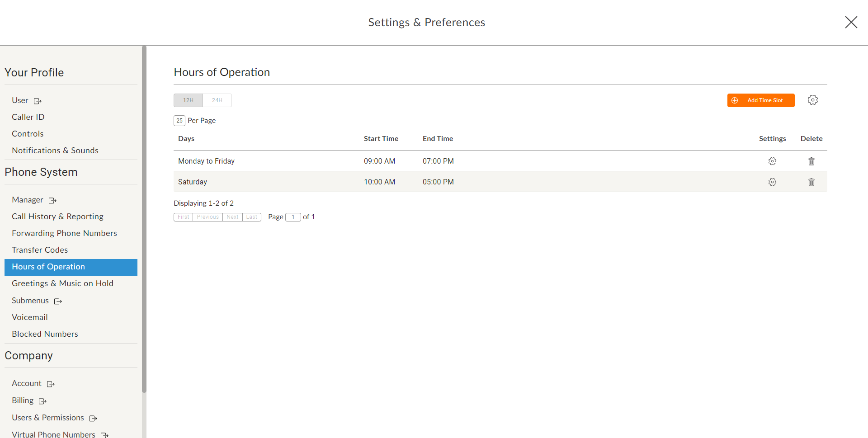
Task: Open settings gear for Saturday row
Action: (x=772, y=182)
